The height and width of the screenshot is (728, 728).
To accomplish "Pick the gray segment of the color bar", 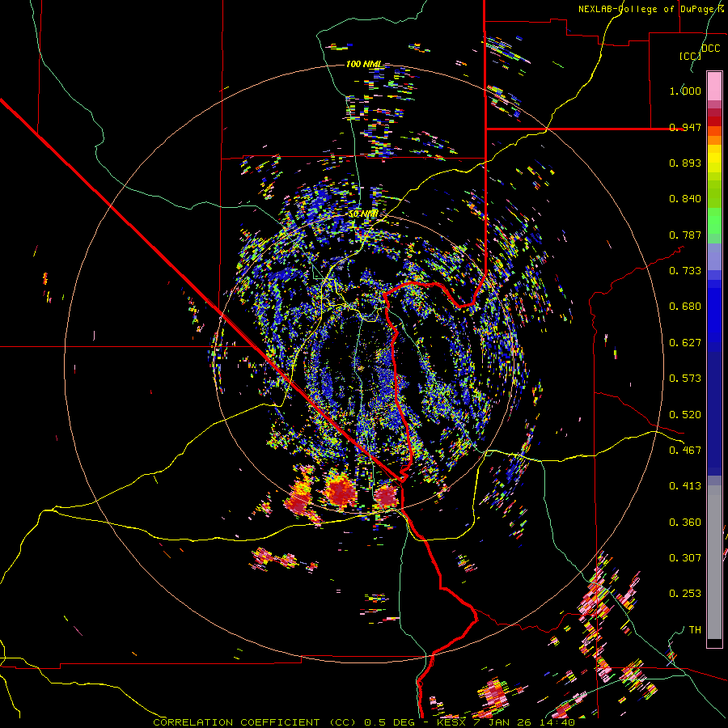I will pos(714,562).
